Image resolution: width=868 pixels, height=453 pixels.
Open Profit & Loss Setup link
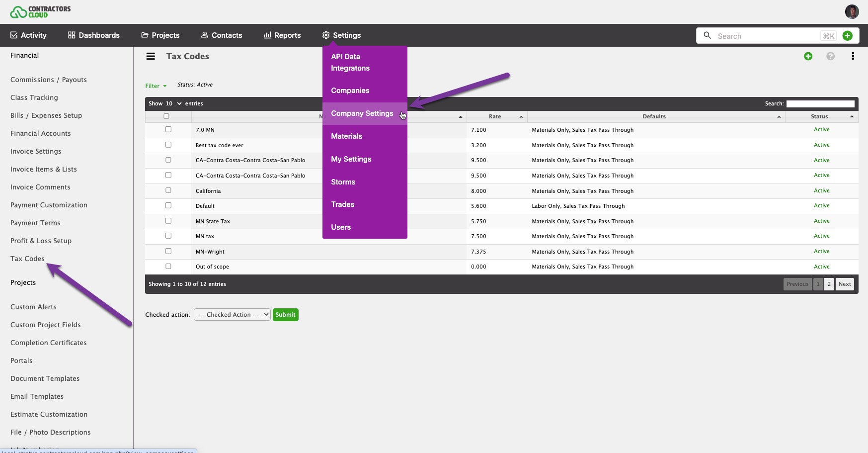[x=41, y=241]
